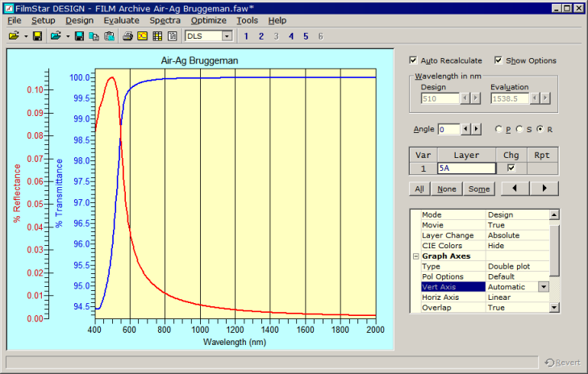Screen dimensions: 588x374
Task: Save with yellow floppy disk icon
Action: [37, 36]
